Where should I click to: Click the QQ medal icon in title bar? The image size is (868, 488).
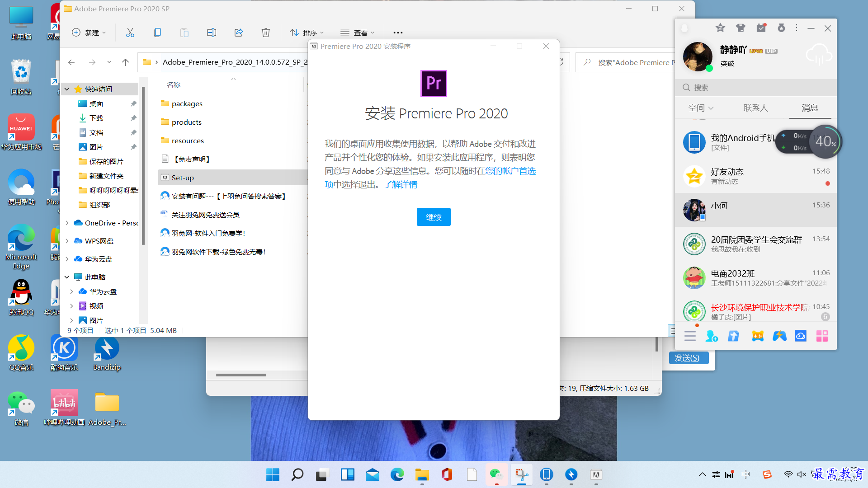coord(781,28)
